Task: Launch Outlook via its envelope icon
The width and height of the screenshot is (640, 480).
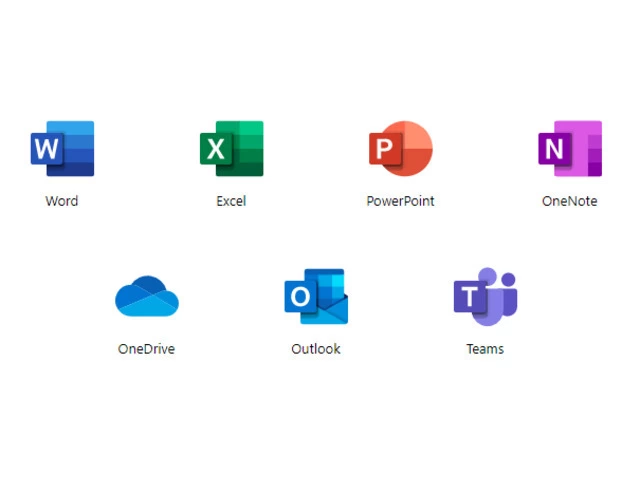Action: pyautogui.click(x=316, y=296)
